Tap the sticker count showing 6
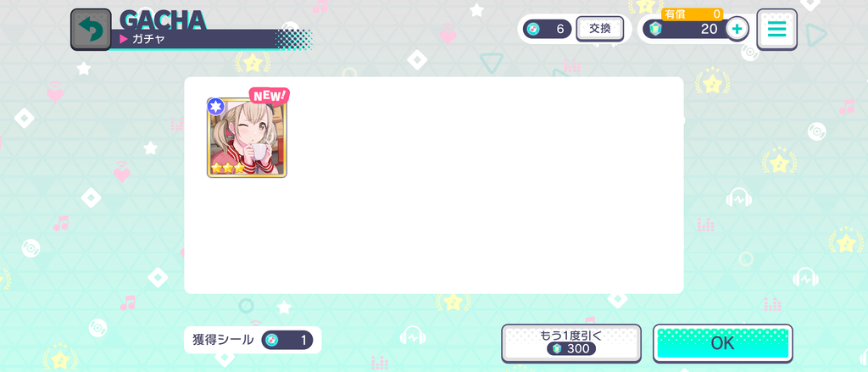Viewport: 868px width, 372px height. (547, 30)
